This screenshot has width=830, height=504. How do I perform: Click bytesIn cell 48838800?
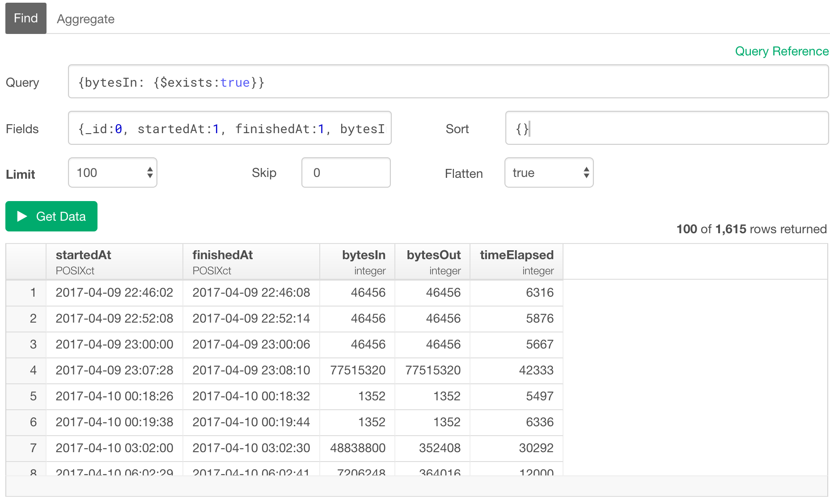(357, 448)
